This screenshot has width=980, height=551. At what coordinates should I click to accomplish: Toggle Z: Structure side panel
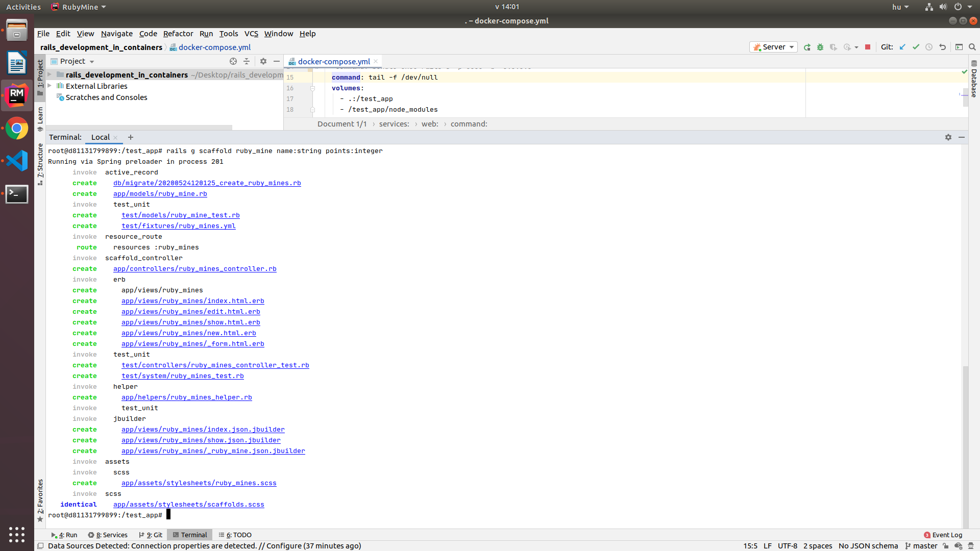click(40, 164)
